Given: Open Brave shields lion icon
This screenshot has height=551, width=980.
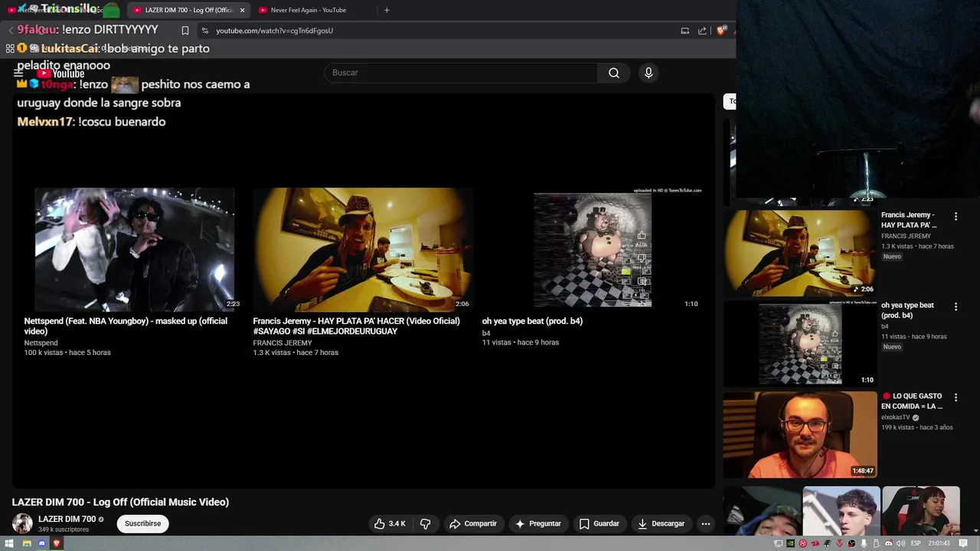Looking at the screenshot, I should point(720,31).
